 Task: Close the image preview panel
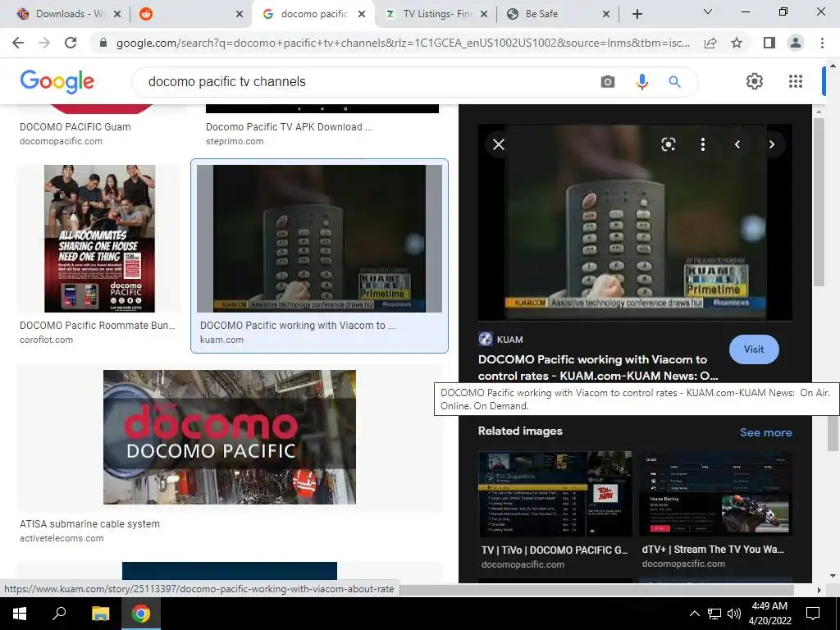click(499, 144)
